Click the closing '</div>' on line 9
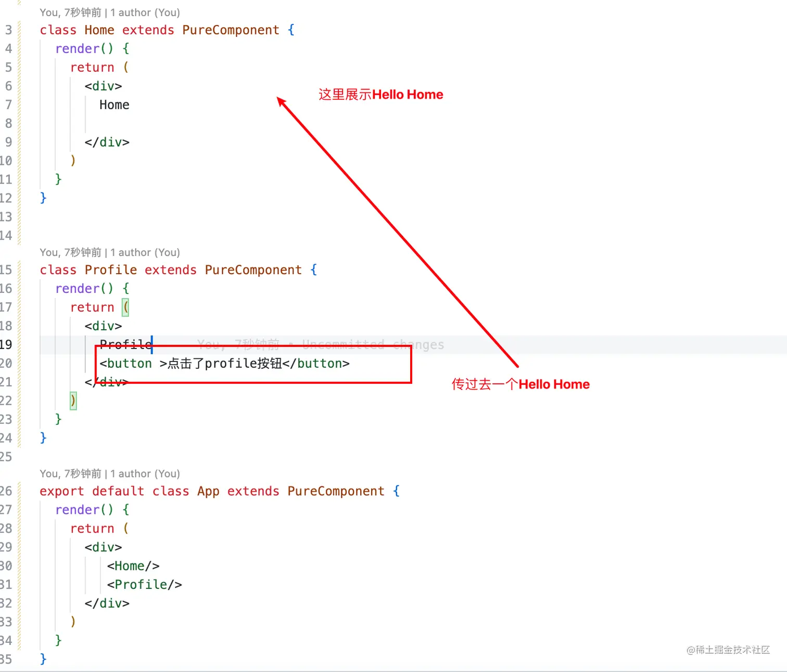Screen dimensions: 787x672 pyautogui.click(x=107, y=143)
